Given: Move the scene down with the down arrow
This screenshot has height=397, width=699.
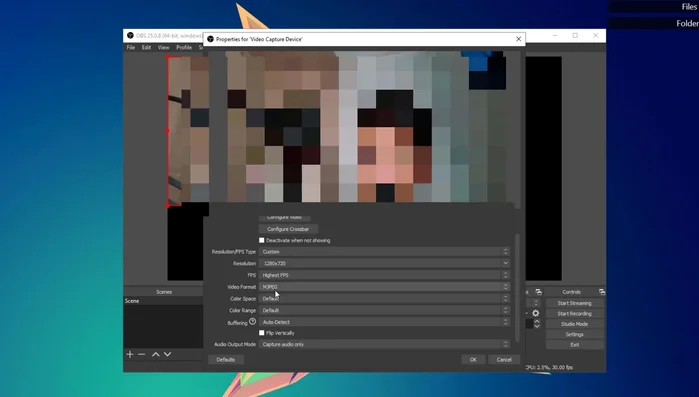Looking at the screenshot, I should 168,354.
